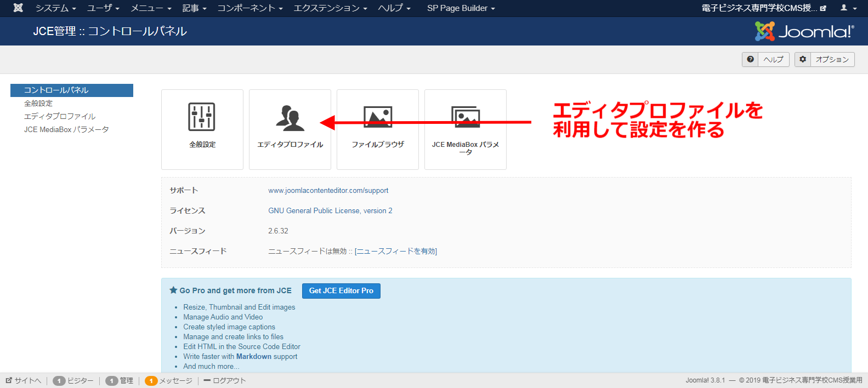This screenshot has height=388, width=868.
Task: Click Write faster with Markdown support item
Action: click(240, 357)
